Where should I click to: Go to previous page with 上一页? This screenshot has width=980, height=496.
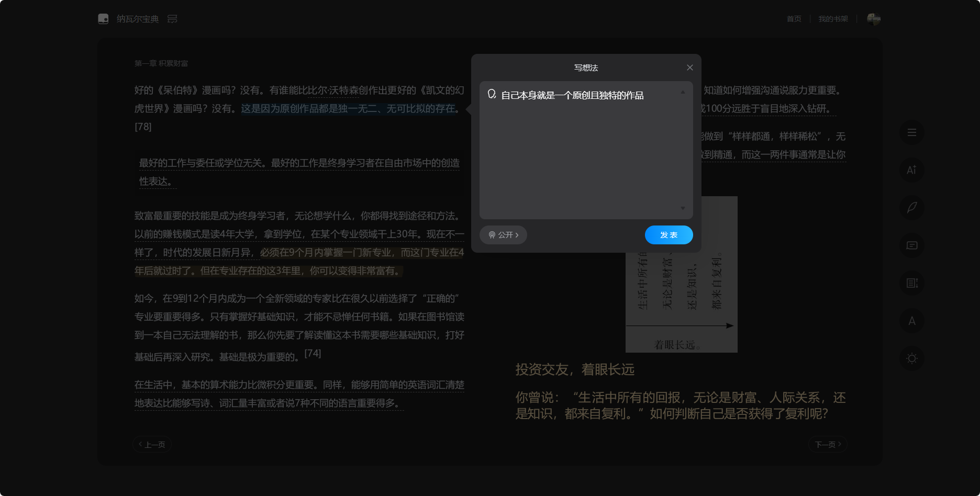tap(152, 444)
